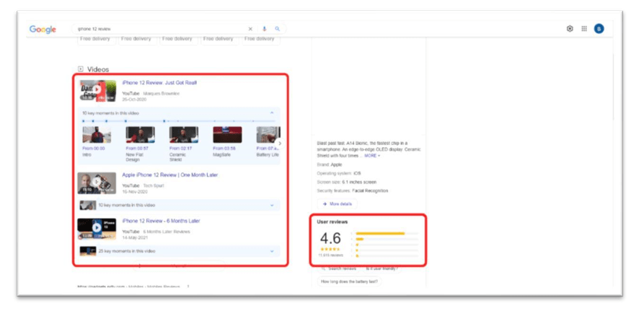Click the first dot on the key moments timeline
The height and width of the screenshot is (311, 644).
(x=84, y=121)
